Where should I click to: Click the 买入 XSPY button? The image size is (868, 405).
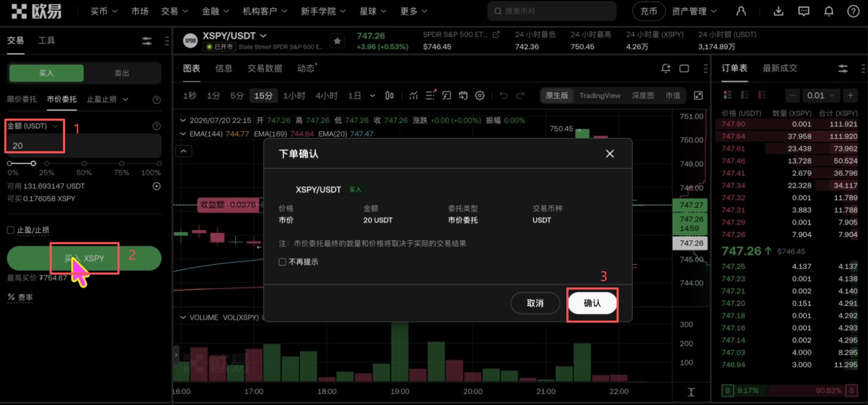point(84,258)
